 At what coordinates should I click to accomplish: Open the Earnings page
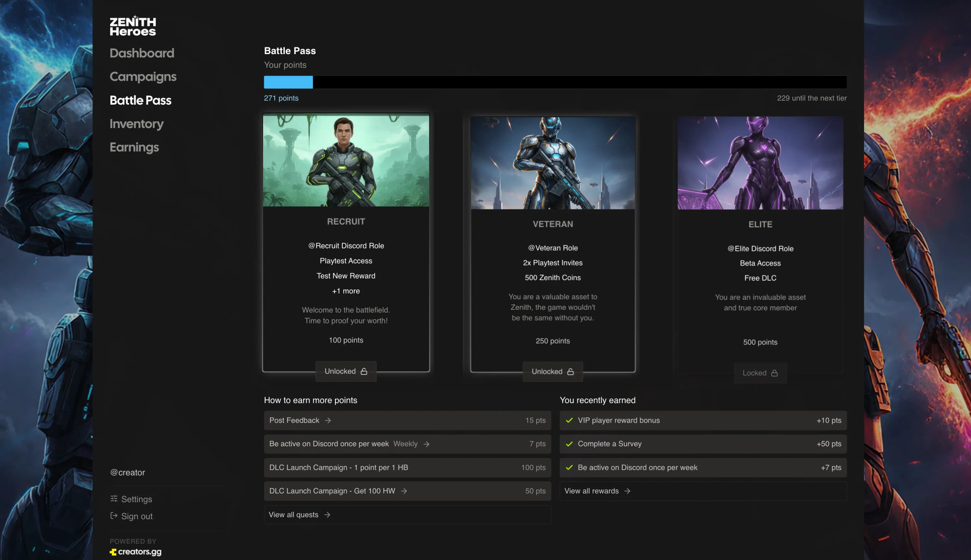(x=134, y=147)
